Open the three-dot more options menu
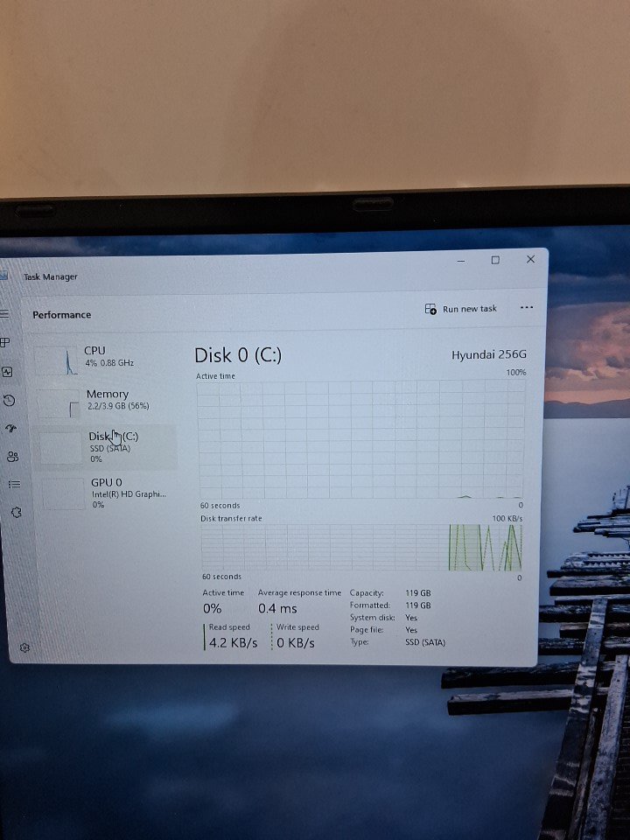 (526, 308)
